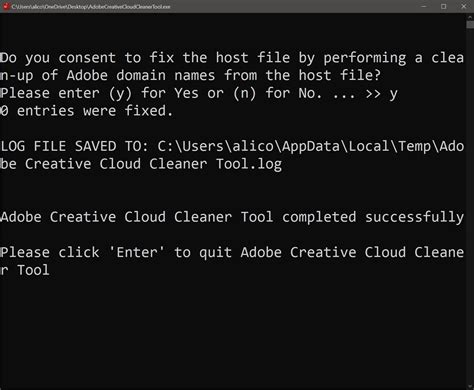
Task: Click the scrollbar down arrow at bottom
Action: 470,386
